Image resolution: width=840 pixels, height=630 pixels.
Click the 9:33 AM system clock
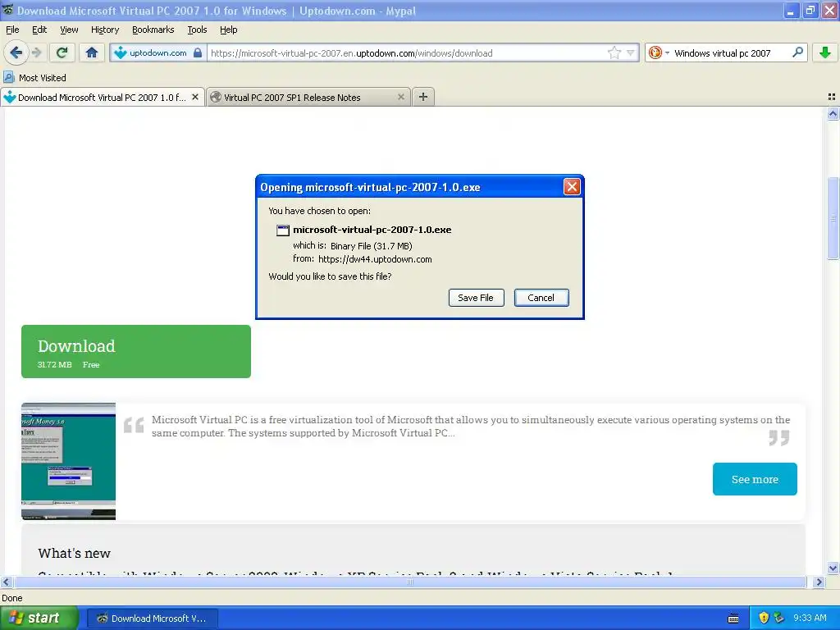(x=810, y=618)
